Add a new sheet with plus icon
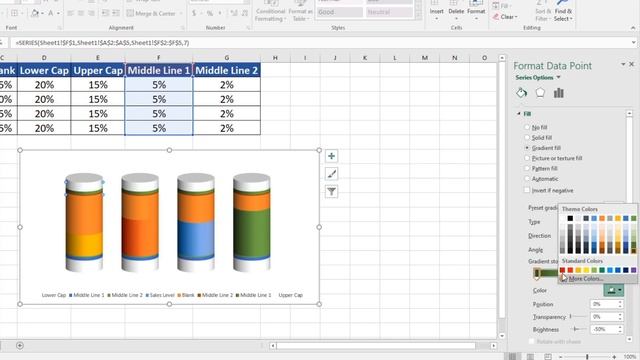640x360 pixels. click(x=20, y=346)
